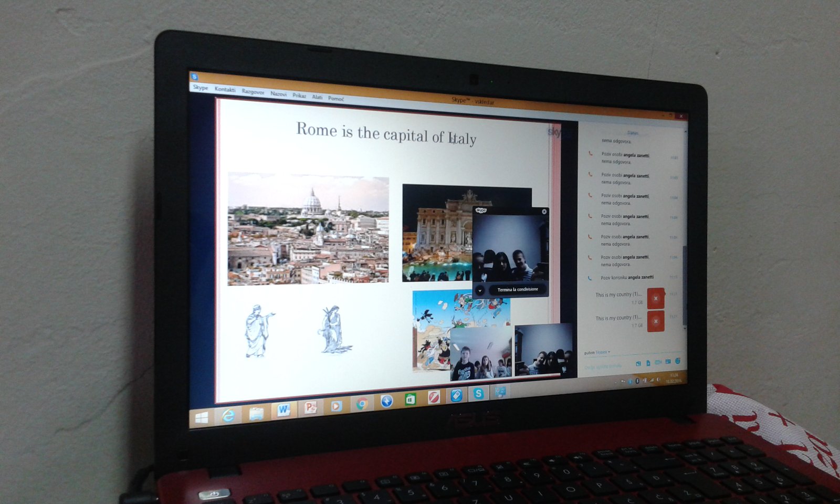Click the Trevi Fountain photo on the slide
This screenshot has height=504, width=840.
[x=437, y=233]
